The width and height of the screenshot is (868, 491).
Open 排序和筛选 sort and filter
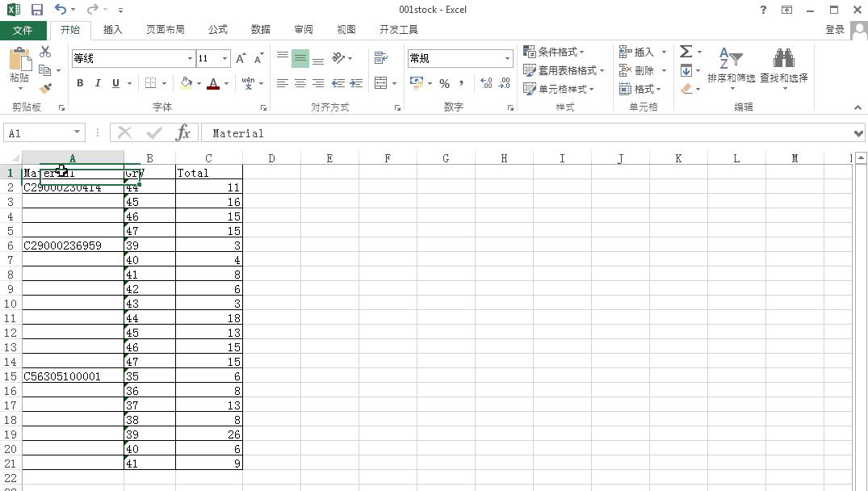pos(731,68)
